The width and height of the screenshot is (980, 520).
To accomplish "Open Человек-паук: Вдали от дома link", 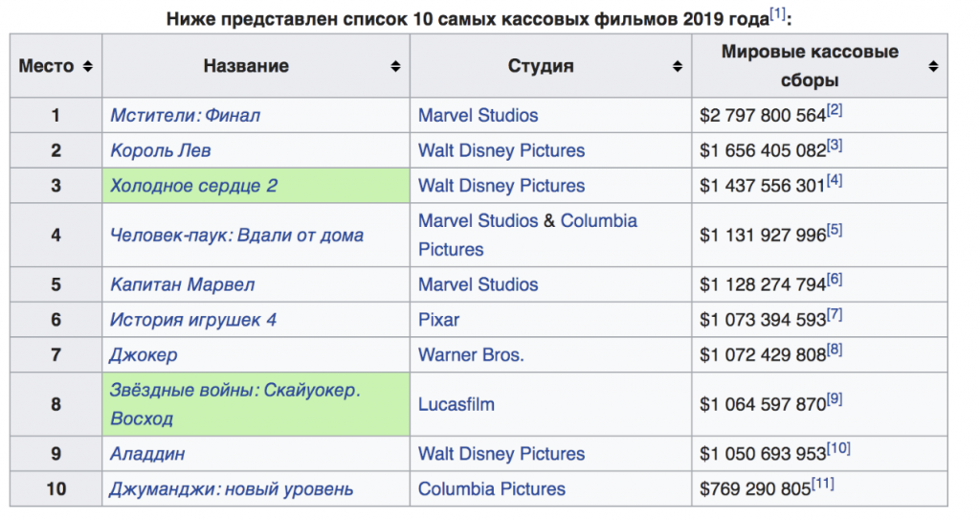I will tap(236, 235).
